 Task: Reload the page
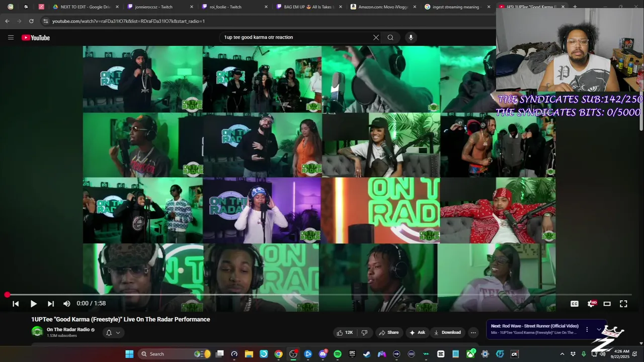point(31,21)
